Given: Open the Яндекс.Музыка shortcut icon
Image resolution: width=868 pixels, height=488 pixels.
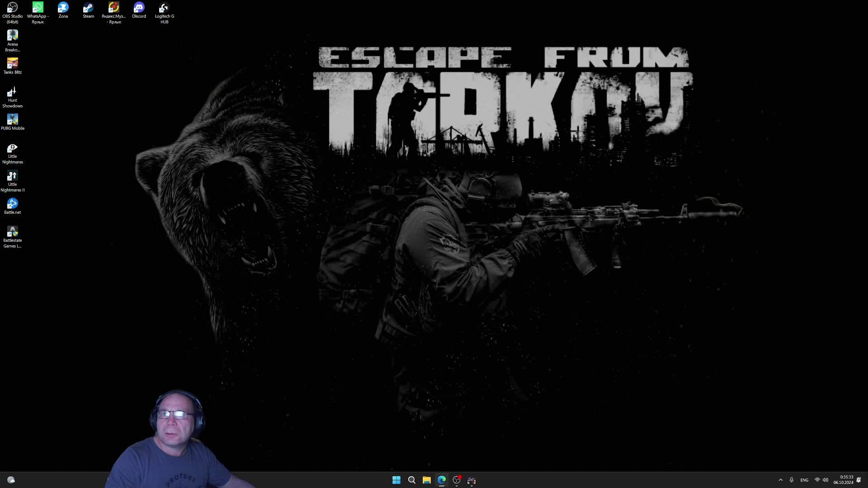Looking at the screenshot, I should (x=113, y=13).
